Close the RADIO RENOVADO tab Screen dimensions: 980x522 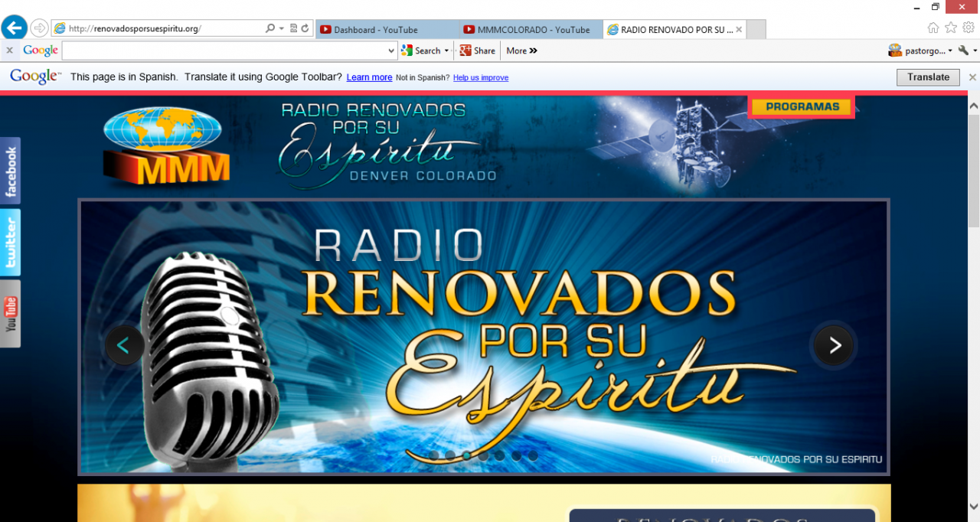pyautogui.click(x=740, y=29)
